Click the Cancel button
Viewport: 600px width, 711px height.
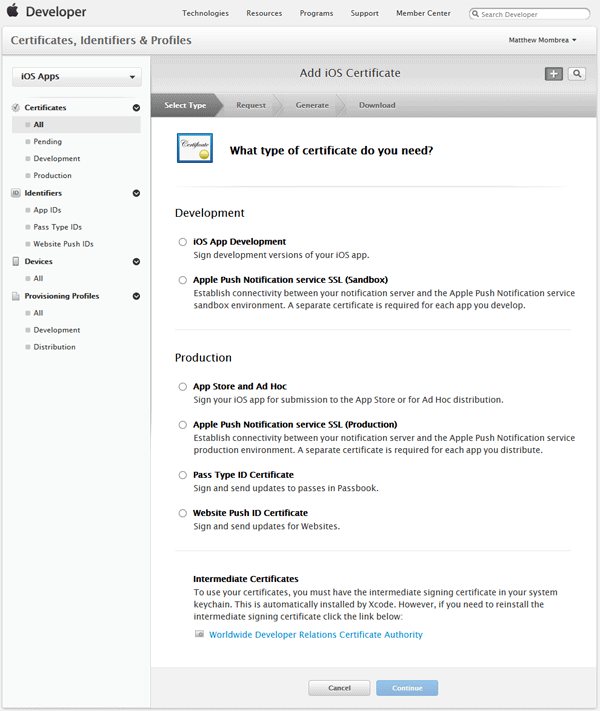[x=339, y=688]
